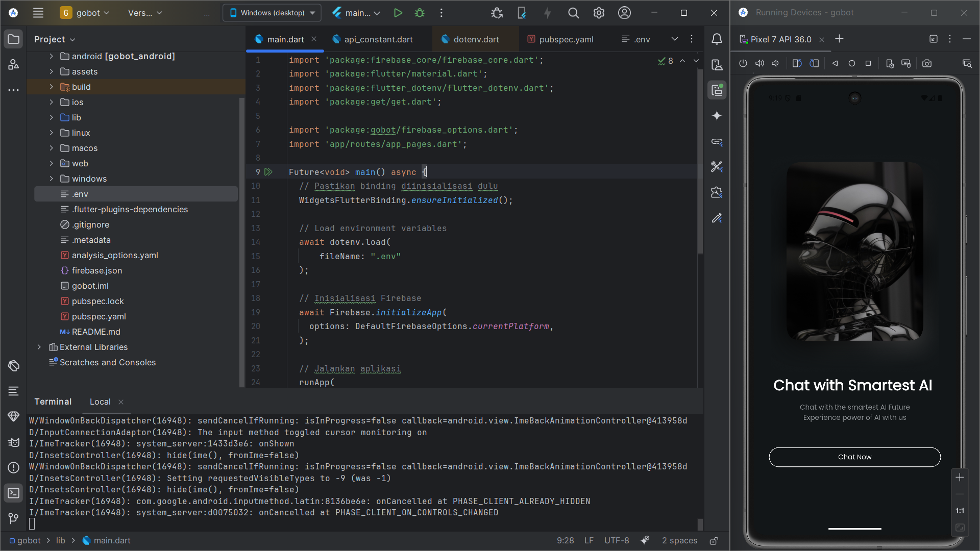Click the UTF-8 encoding indicator
Screen dimensions: 980x551
(x=617, y=540)
